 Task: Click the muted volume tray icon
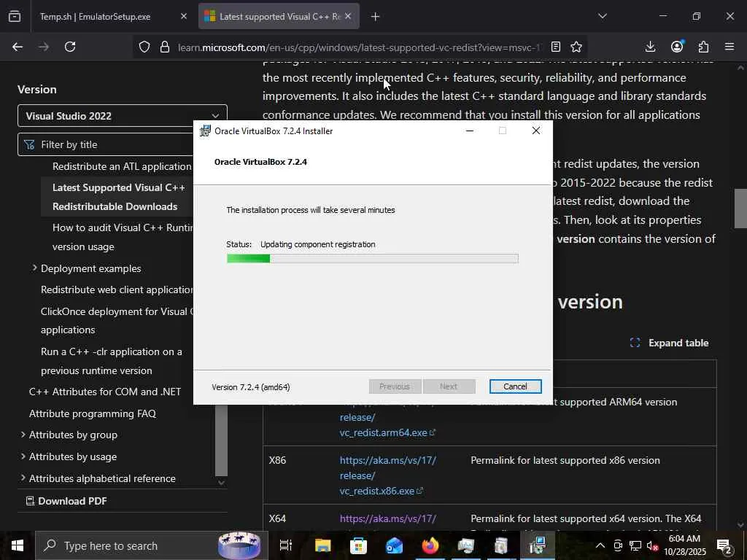652,545
